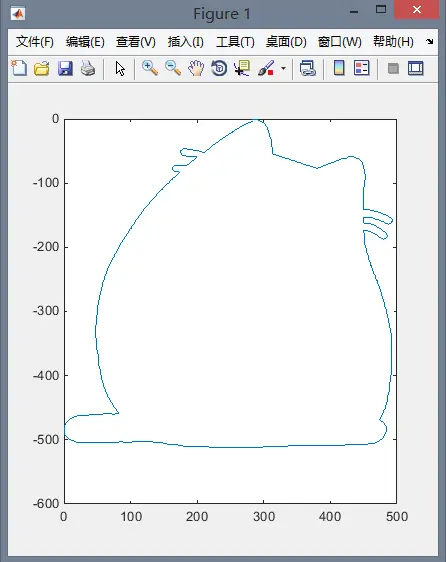Enable the Rotate 3D tool

pyautogui.click(x=219, y=68)
